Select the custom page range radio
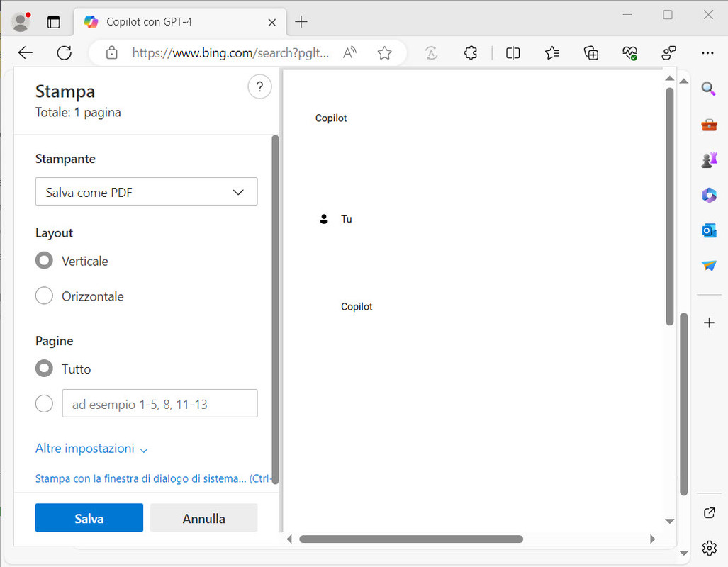The width and height of the screenshot is (728, 567). (44, 403)
